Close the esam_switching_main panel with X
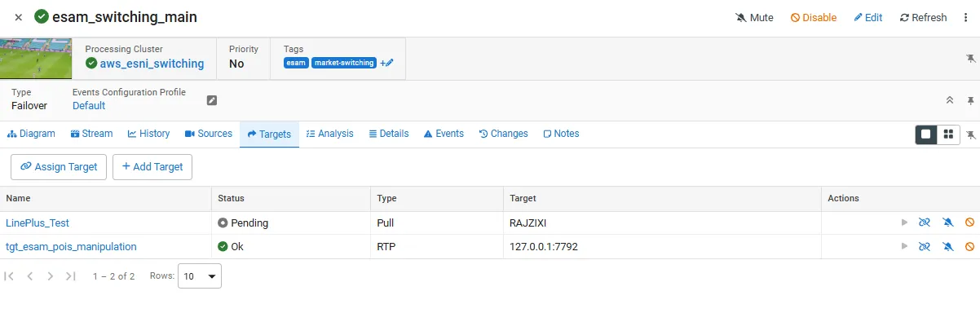The height and width of the screenshot is (335, 980). tap(18, 17)
